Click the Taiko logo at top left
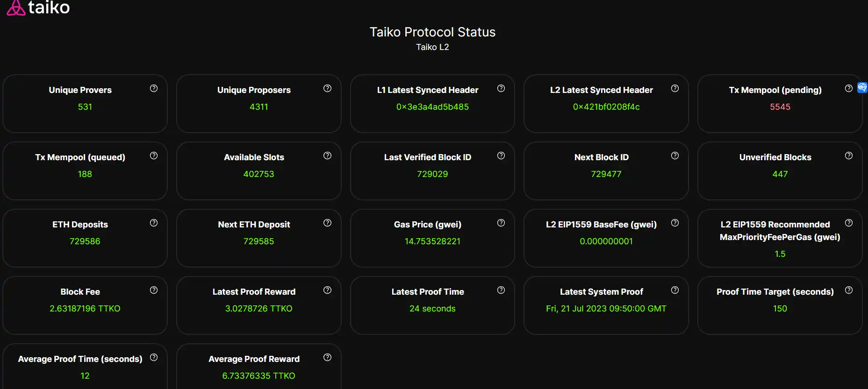868x389 pixels. 38,7
